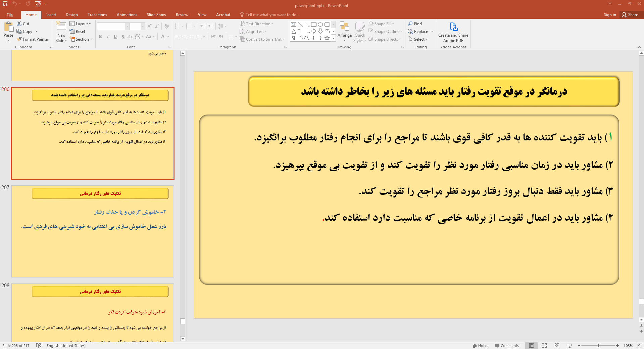Click the Undo icon in title bar
The width and height of the screenshot is (644, 349).
tap(15, 4)
